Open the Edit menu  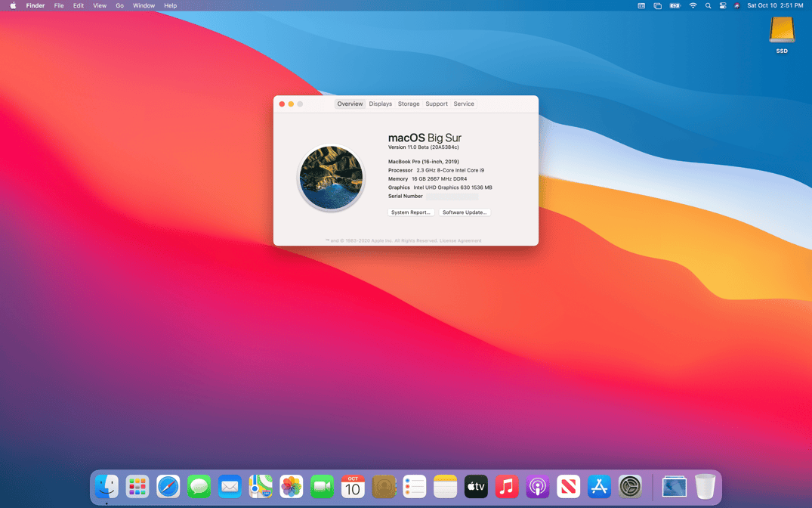[x=79, y=6]
